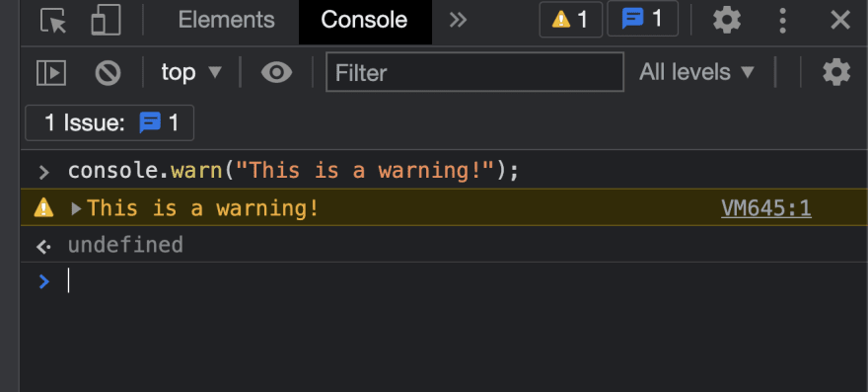Expand the warning message stack trace
The width and height of the screenshot is (868, 392).
pos(76,208)
